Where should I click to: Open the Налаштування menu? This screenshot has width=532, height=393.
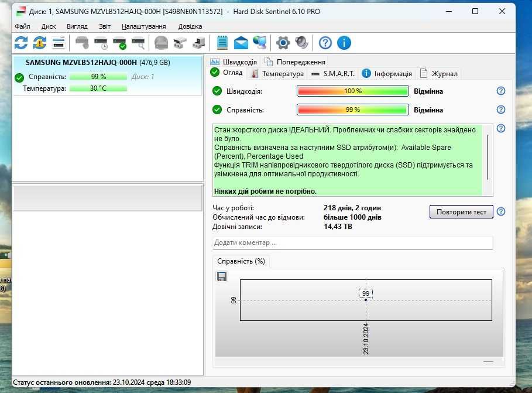(x=144, y=26)
